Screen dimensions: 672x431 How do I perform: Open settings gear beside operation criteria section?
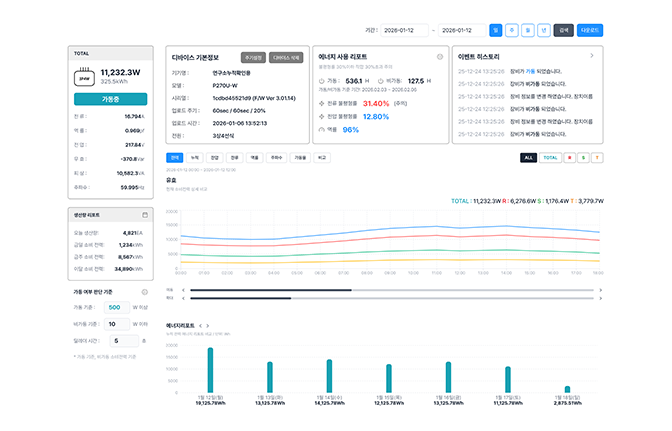point(146,292)
